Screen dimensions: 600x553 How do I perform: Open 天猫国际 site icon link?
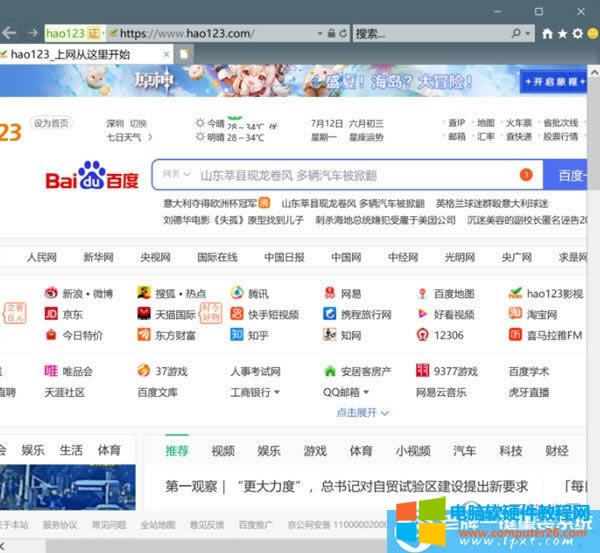pyautogui.click(x=145, y=314)
